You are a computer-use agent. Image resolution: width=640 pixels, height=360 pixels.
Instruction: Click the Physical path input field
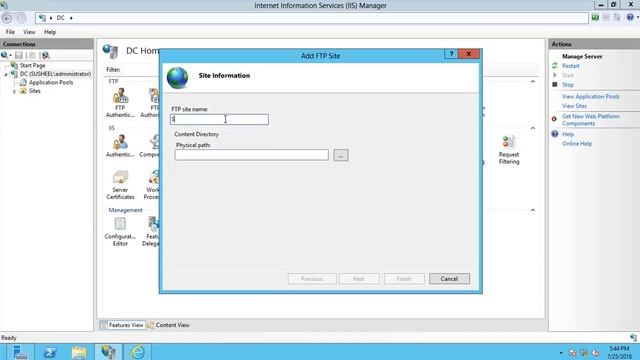pyautogui.click(x=251, y=155)
